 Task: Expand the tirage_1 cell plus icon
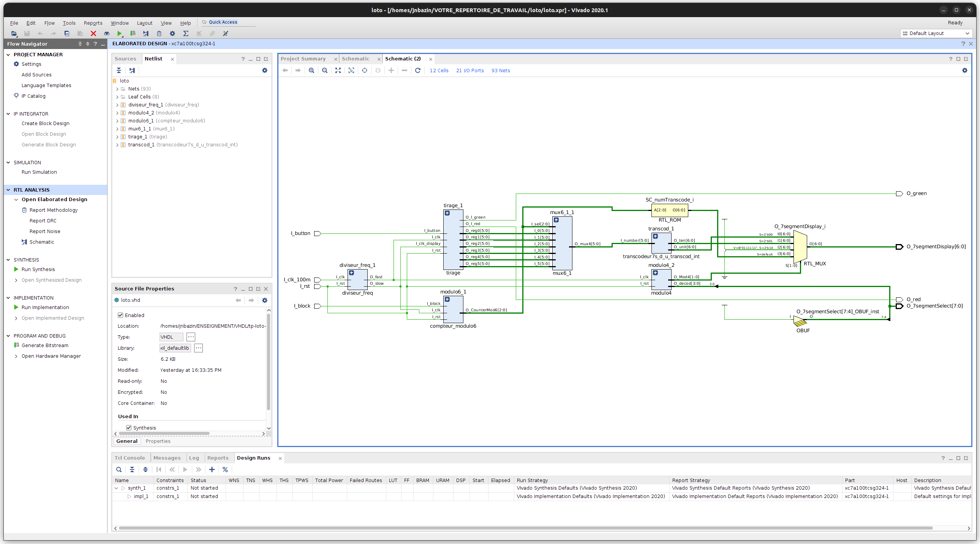click(447, 213)
